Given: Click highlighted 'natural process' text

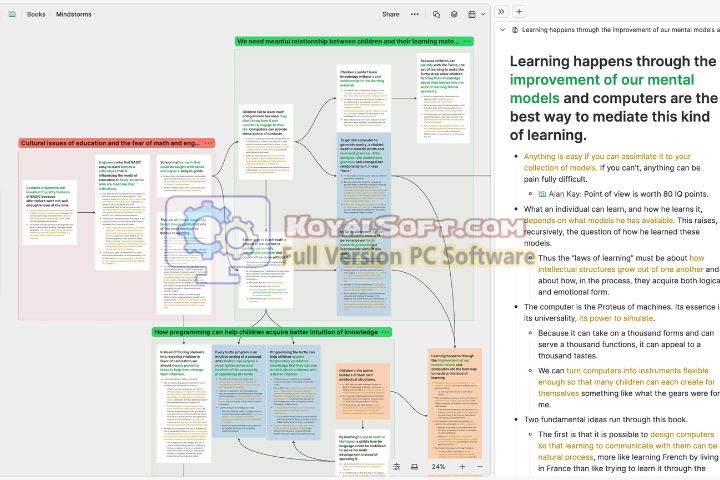Looking at the screenshot, I should [566, 457].
